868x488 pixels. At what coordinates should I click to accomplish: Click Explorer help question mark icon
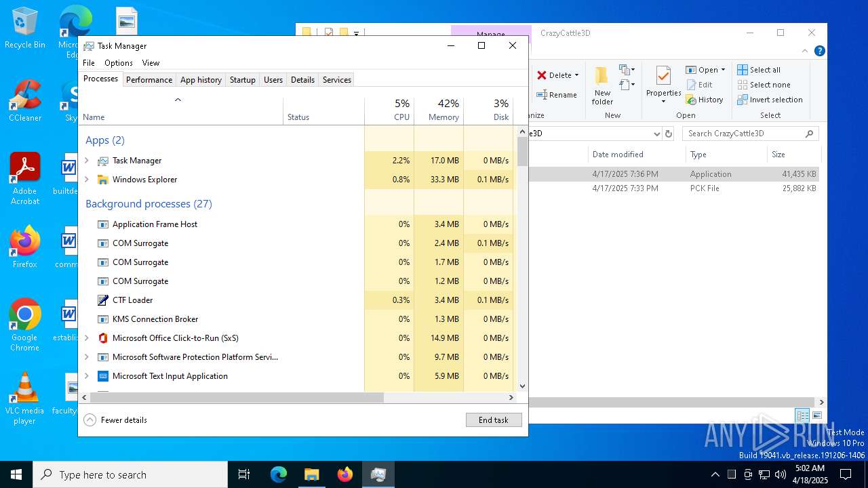(x=819, y=51)
